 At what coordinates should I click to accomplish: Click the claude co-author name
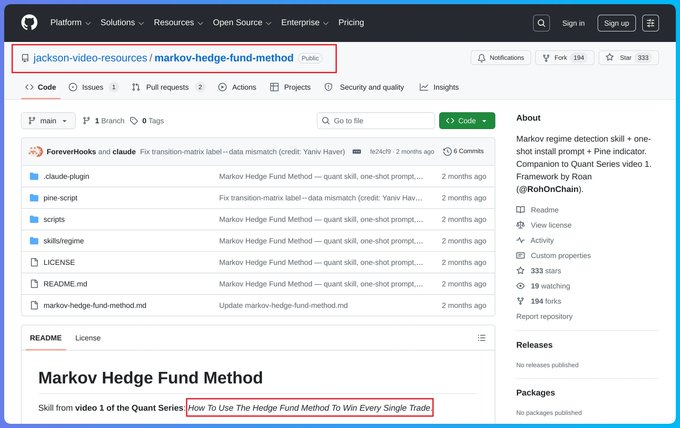pos(124,152)
